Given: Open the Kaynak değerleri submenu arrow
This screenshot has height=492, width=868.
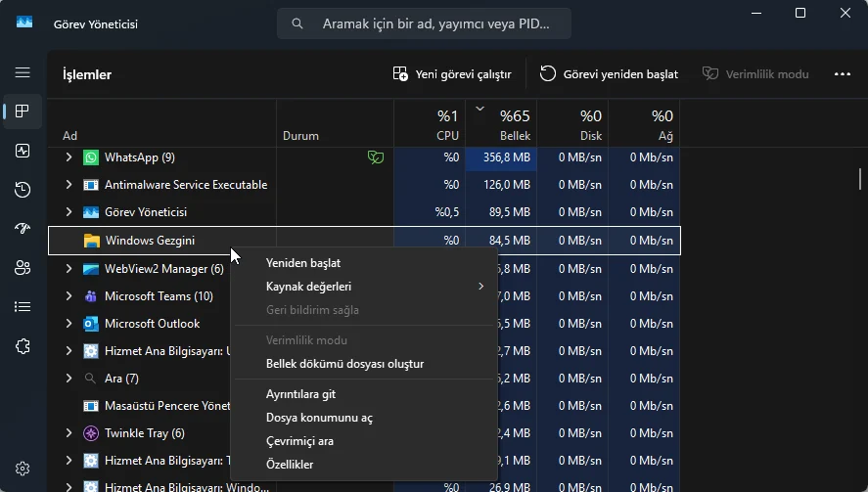Looking at the screenshot, I should pos(480,287).
